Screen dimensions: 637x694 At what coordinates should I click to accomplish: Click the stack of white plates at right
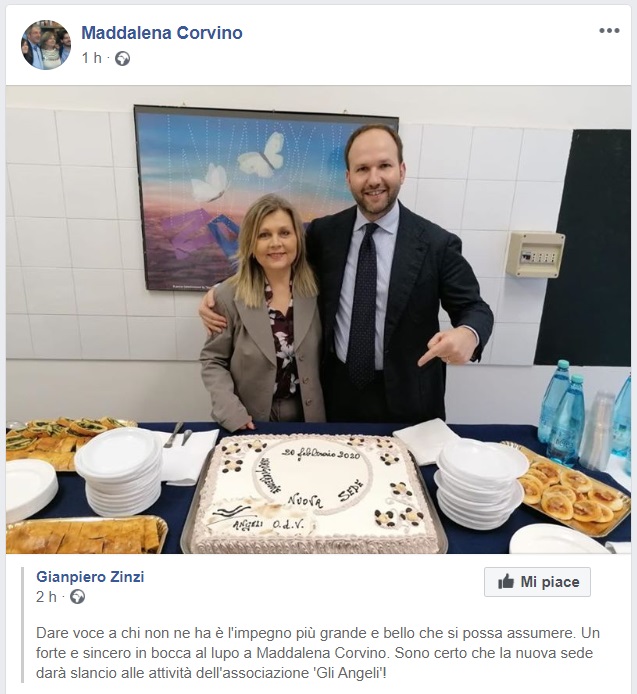tap(482, 483)
